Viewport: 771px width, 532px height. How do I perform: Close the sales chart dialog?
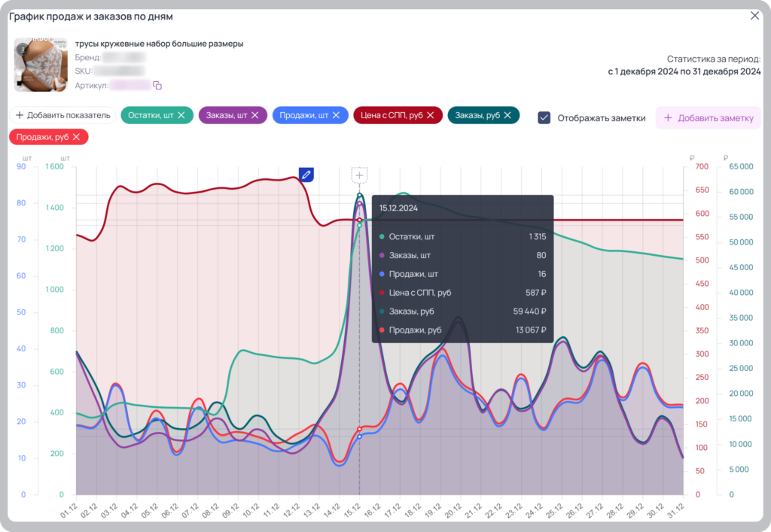point(754,16)
